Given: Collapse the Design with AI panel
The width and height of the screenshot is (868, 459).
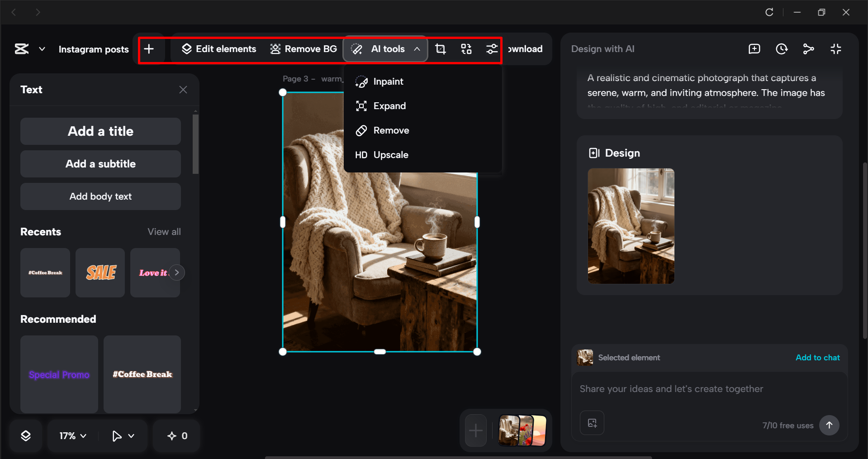Looking at the screenshot, I should pos(835,49).
